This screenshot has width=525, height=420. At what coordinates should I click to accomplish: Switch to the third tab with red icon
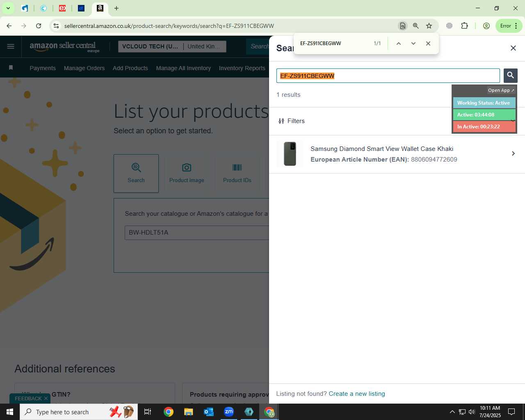pyautogui.click(x=62, y=8)
